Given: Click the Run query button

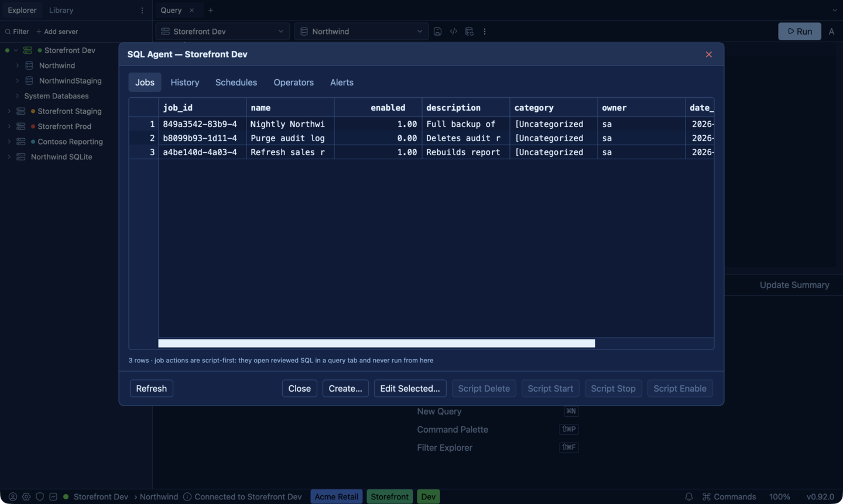Looking at the screenshot, I should click(800, 32).
